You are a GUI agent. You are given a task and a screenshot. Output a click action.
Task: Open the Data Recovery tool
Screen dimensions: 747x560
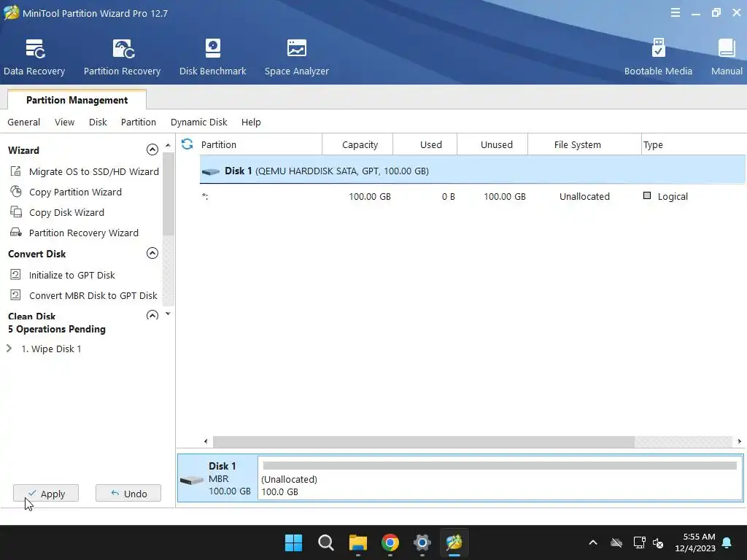click(34, 58)
